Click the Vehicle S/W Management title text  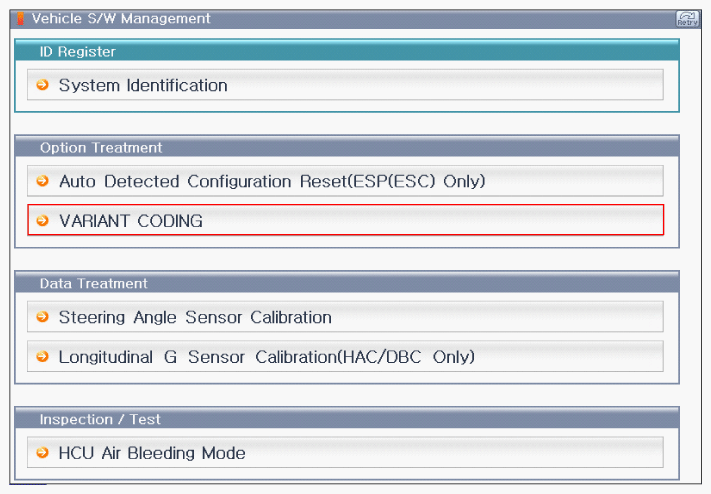point(121,18)
